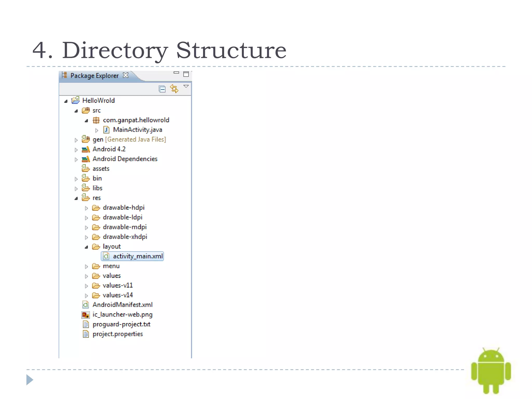Collapse the HelloWrold project node
Viewport: 532px width, 399px height.
coord(66,101)
